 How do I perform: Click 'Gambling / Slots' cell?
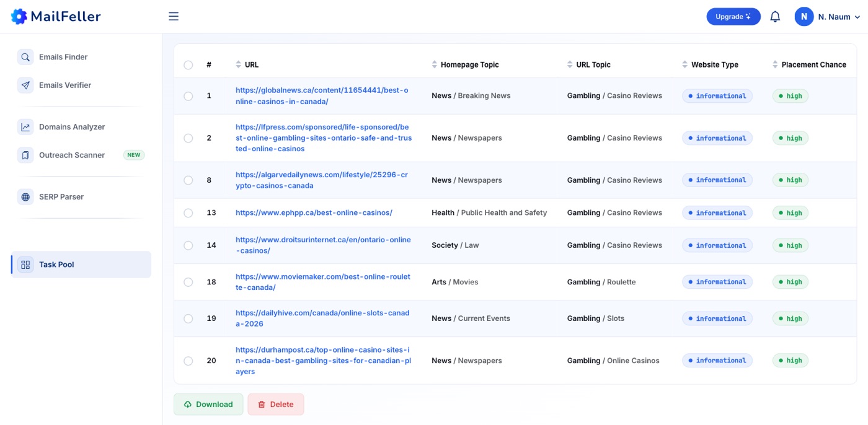coord(596,318)
